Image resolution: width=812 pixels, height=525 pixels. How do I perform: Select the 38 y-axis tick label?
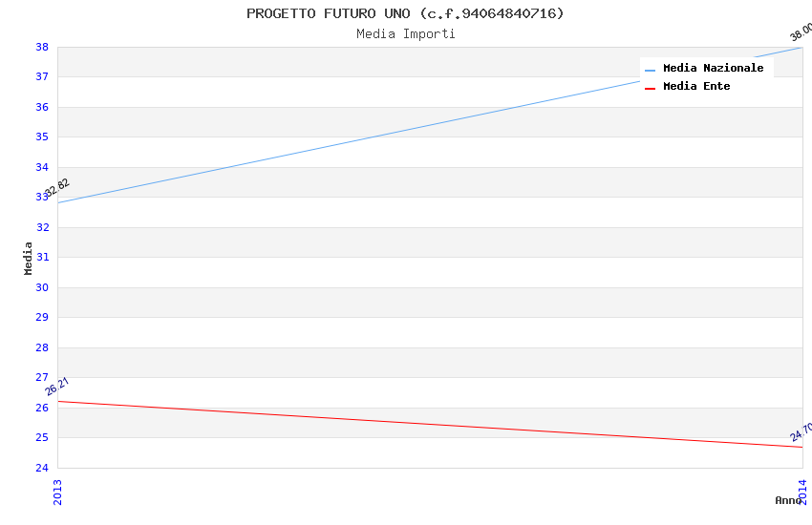click(x=42, y=47)
